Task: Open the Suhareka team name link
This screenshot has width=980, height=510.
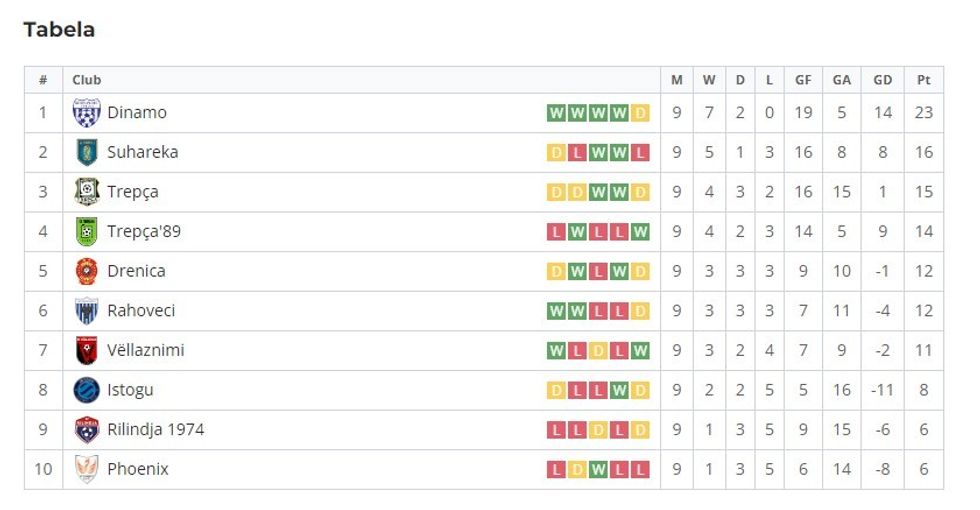Action: tap(143, 152)
